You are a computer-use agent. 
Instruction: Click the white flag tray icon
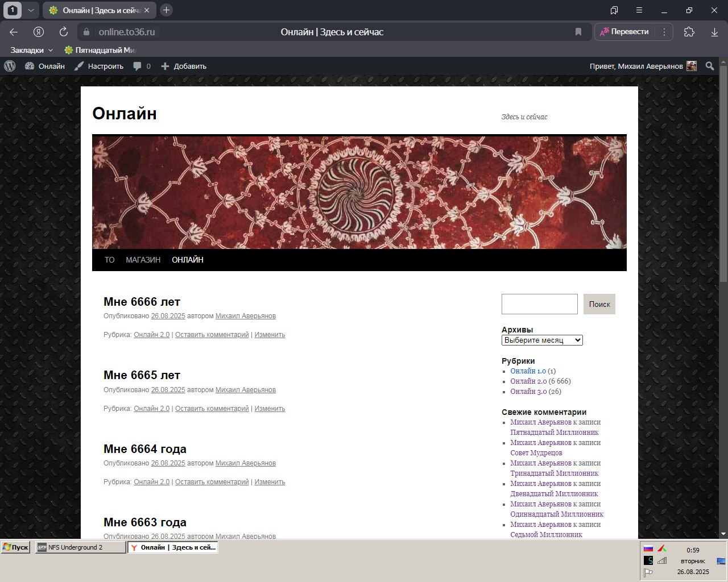(648, 572)
